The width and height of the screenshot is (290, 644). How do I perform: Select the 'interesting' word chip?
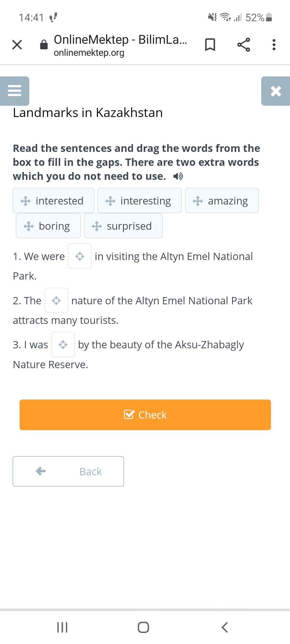tap(139, 201)
